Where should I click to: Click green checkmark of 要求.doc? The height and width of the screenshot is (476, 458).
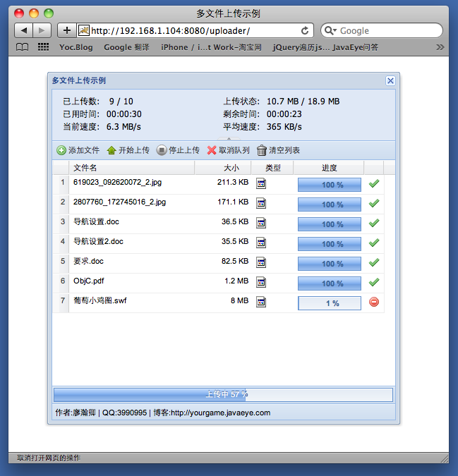374,262
